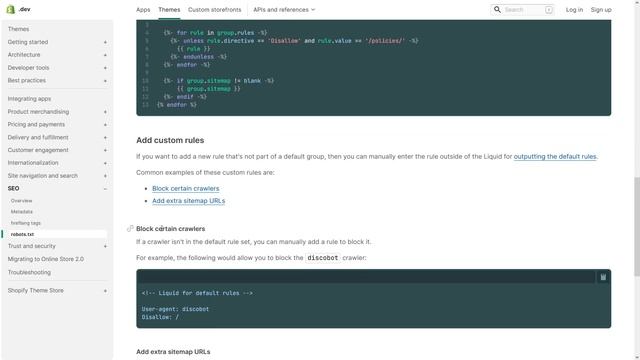Open SEO Metadata sidebar page
This screenshot has height=360, width=640.
pyautogui.click(x=22, y=212)
